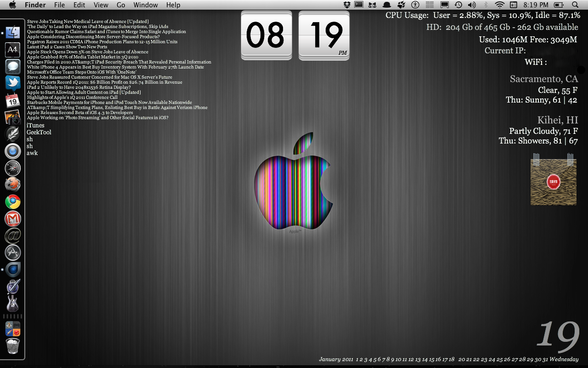Click the ISIS album art thumbnail

pos(553,182)
